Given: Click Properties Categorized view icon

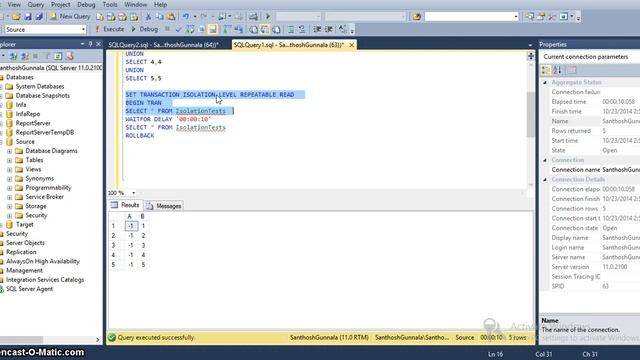Looking at the screenshot, I should 546,70.
